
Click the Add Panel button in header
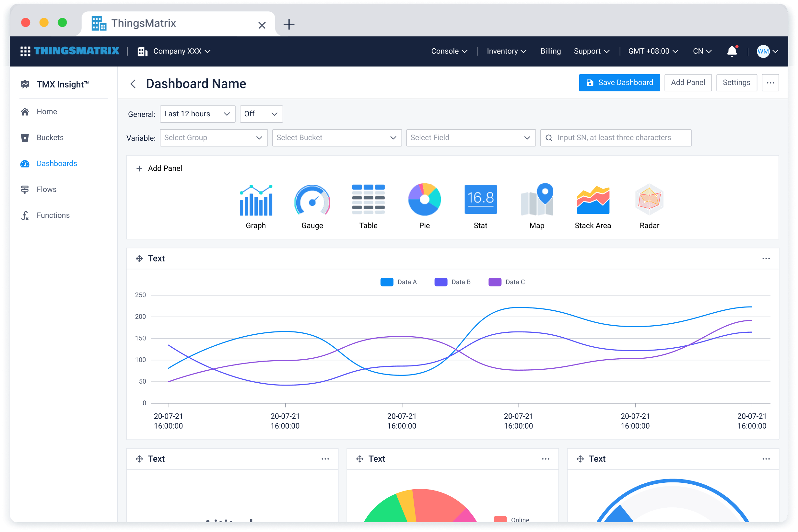coord(688,83)
